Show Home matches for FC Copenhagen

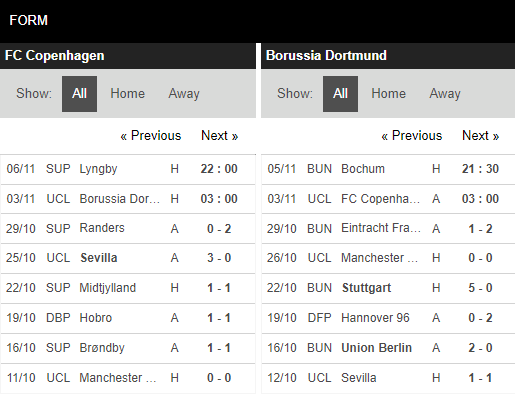click(x=128, y=94)
